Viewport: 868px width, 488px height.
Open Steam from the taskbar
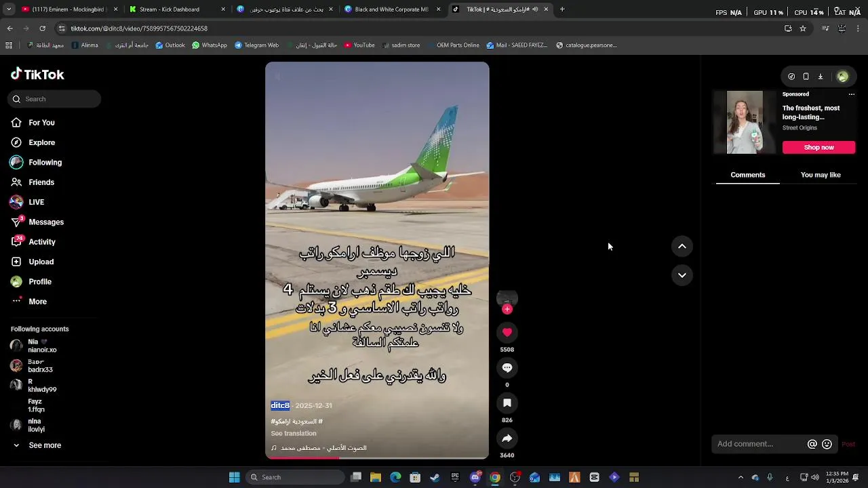[435, 477]
